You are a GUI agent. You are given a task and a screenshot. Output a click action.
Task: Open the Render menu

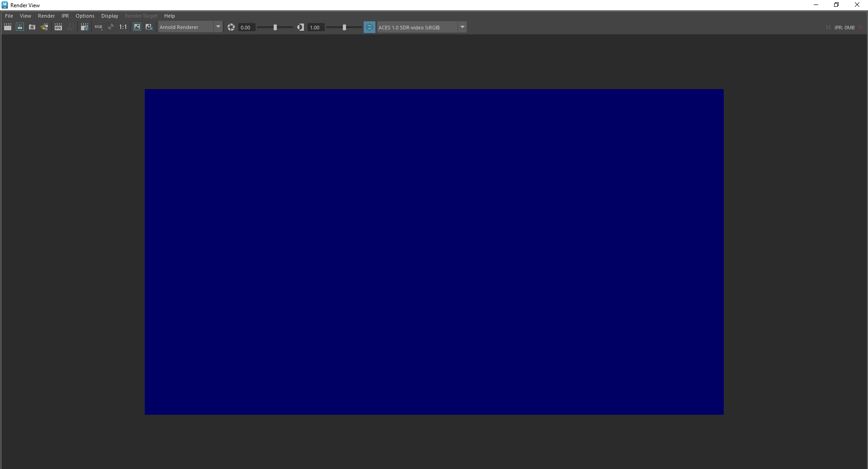[x=46, y=16]
